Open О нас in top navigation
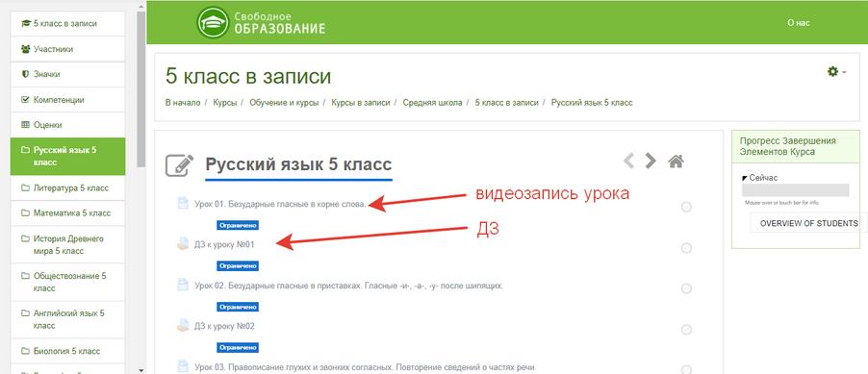The height and width of the screenshot is (374, 868). 799,23
